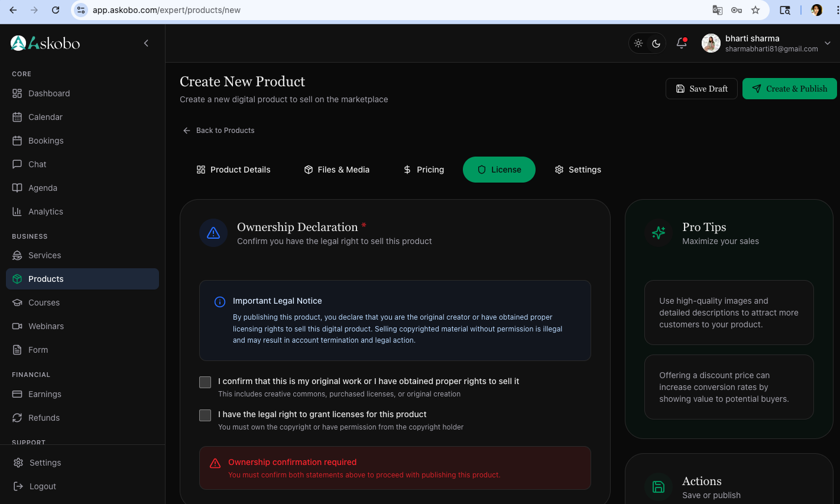
Task: Open the Chat section
Action: pyautogui.click(x=37, y=164)
